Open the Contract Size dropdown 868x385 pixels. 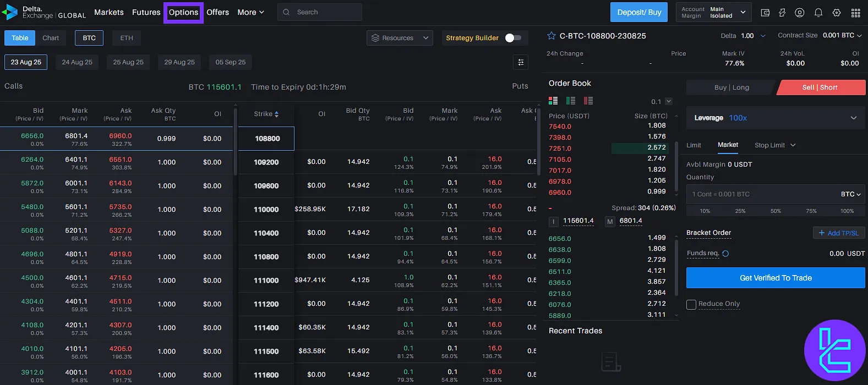842,35
